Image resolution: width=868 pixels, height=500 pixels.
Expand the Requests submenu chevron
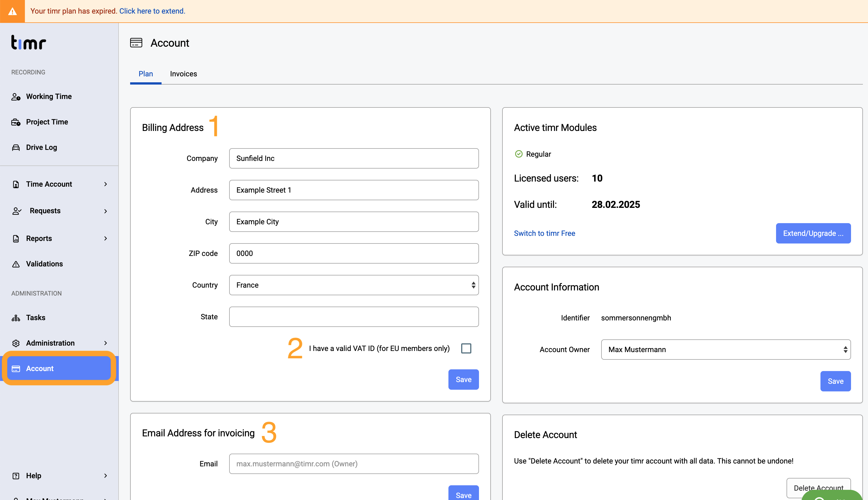tap(106, 211)
